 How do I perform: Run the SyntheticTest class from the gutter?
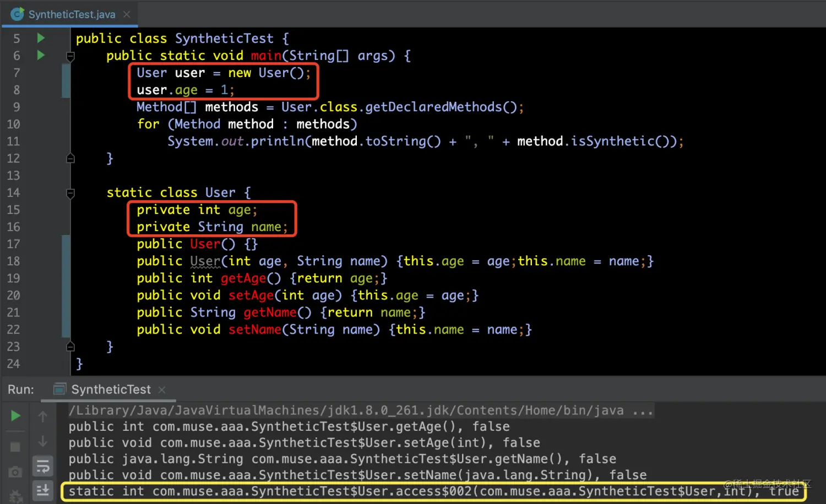click(41, 38)
